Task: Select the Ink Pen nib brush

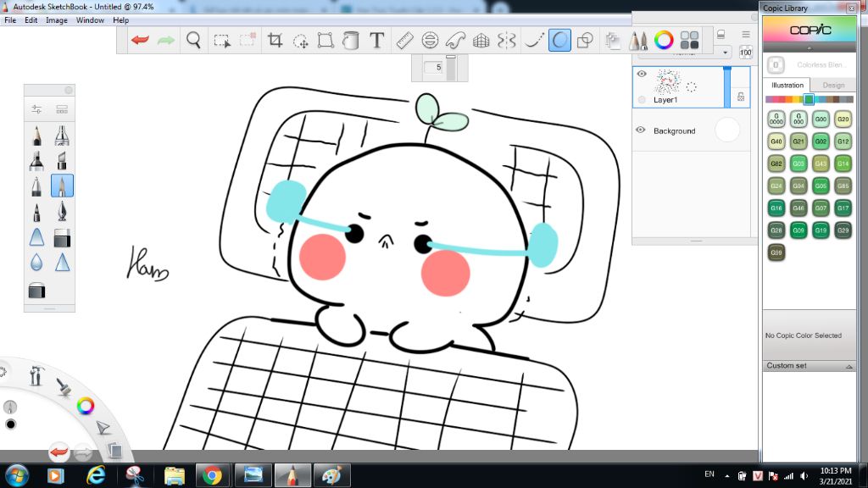Action: [62, 211]
